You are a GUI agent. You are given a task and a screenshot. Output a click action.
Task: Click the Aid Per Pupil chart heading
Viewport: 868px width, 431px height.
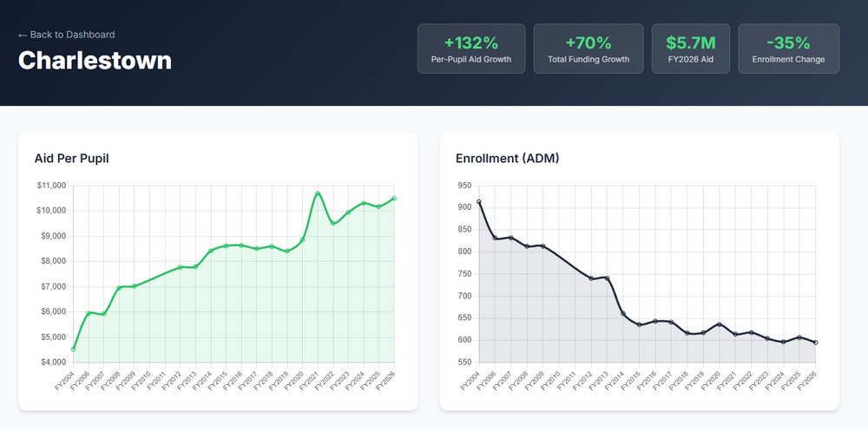point(71,158)
